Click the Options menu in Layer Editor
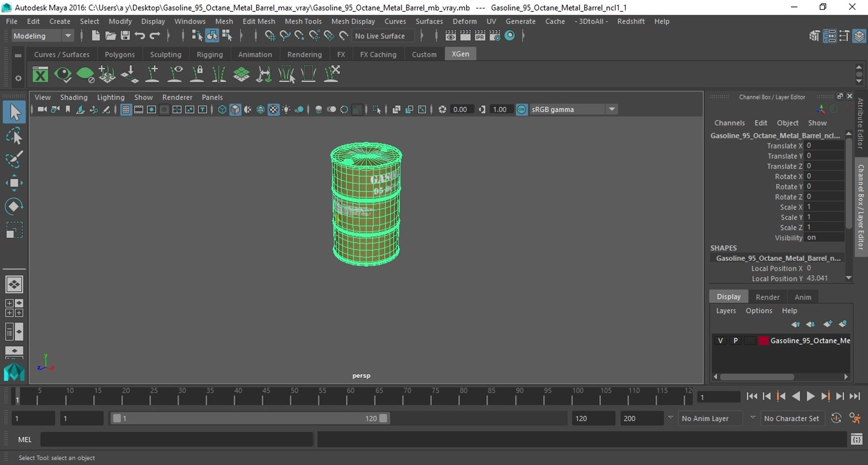The width and height of the screenshot is (868, 465). point(759,311)
